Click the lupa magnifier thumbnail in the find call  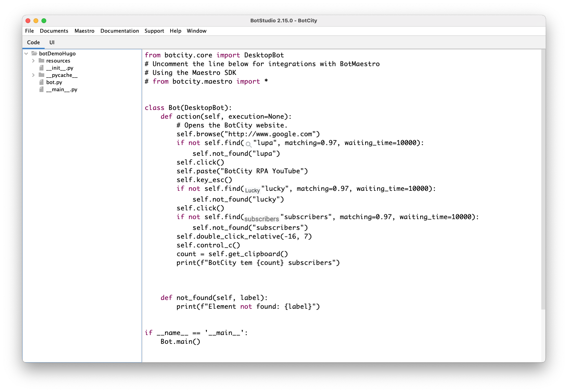[x=248, y=144]
